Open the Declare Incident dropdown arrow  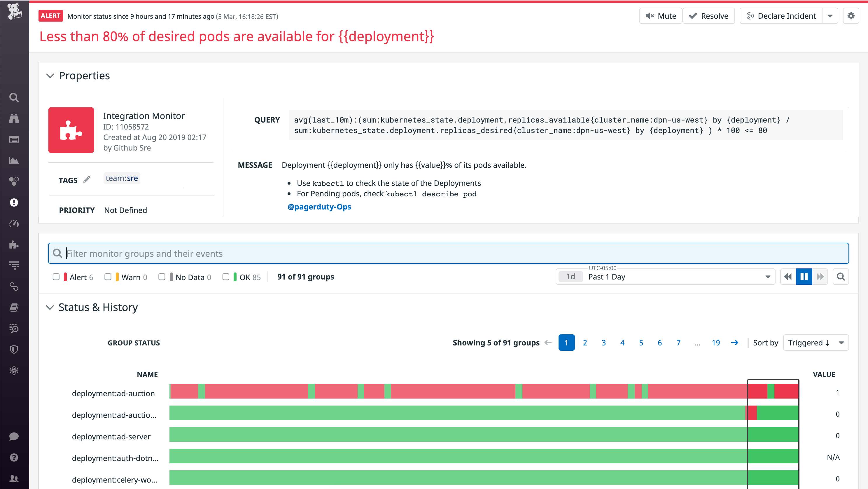pos(830,15)
